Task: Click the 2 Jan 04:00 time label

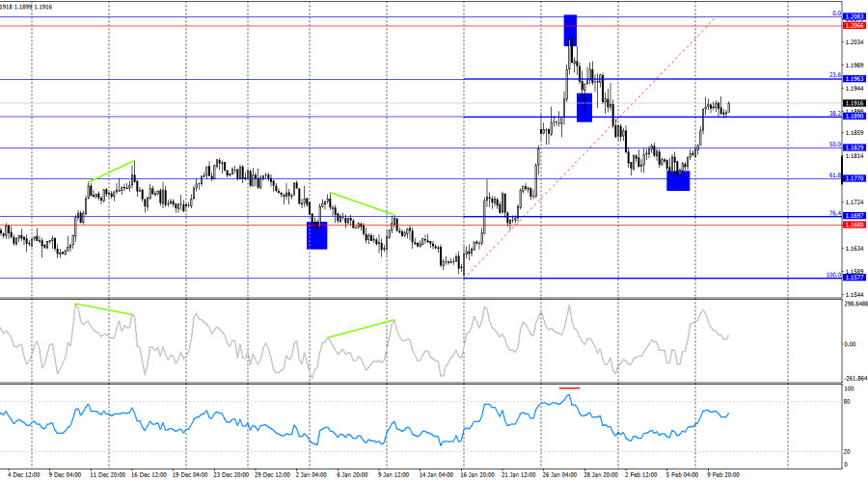Action: [312, 475]
